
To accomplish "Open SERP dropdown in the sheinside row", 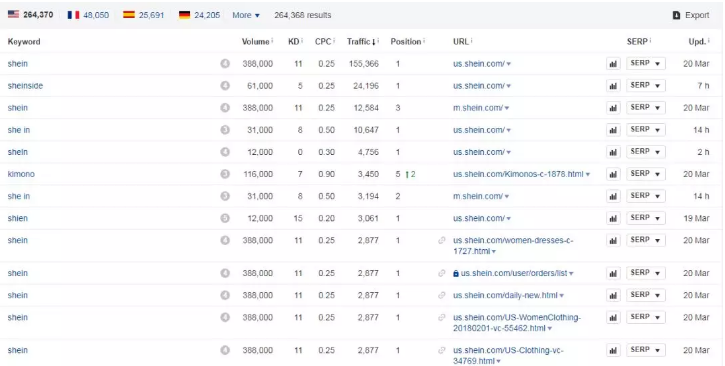I will 646,85.
